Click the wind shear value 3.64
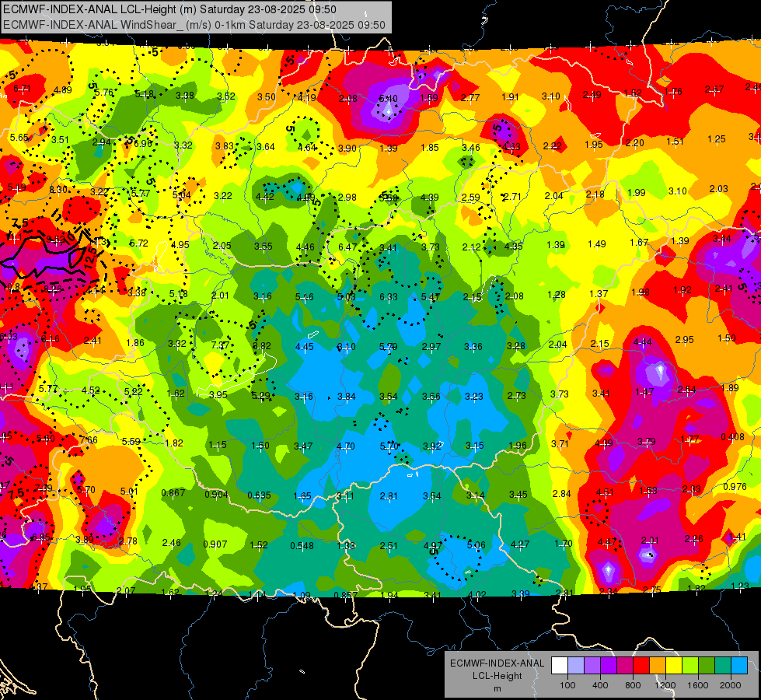 (266, 147)
